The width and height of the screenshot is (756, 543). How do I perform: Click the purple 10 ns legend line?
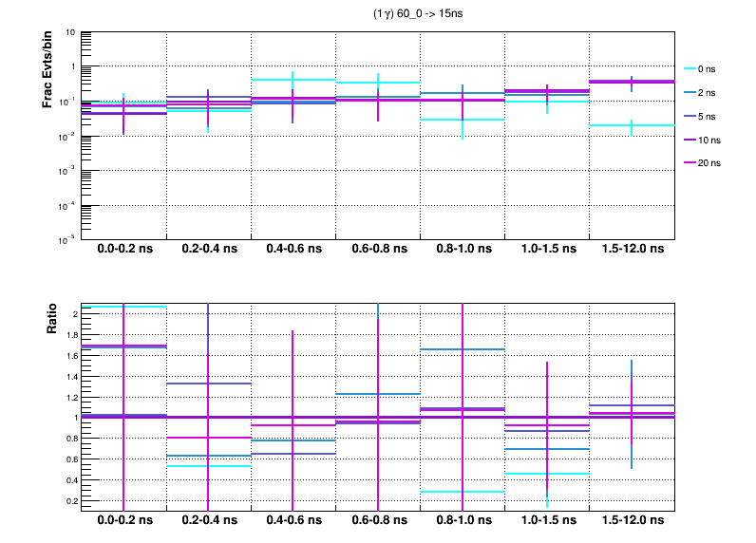coord(690,140)
